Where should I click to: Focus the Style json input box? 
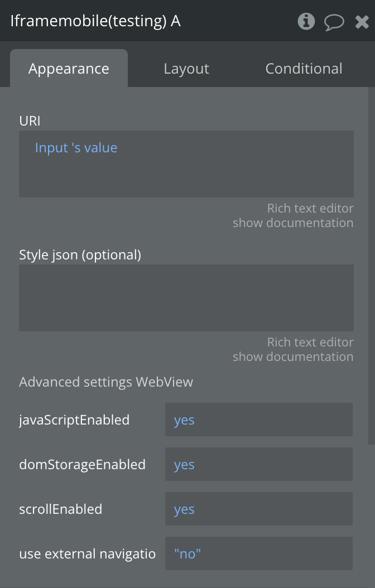186,297
